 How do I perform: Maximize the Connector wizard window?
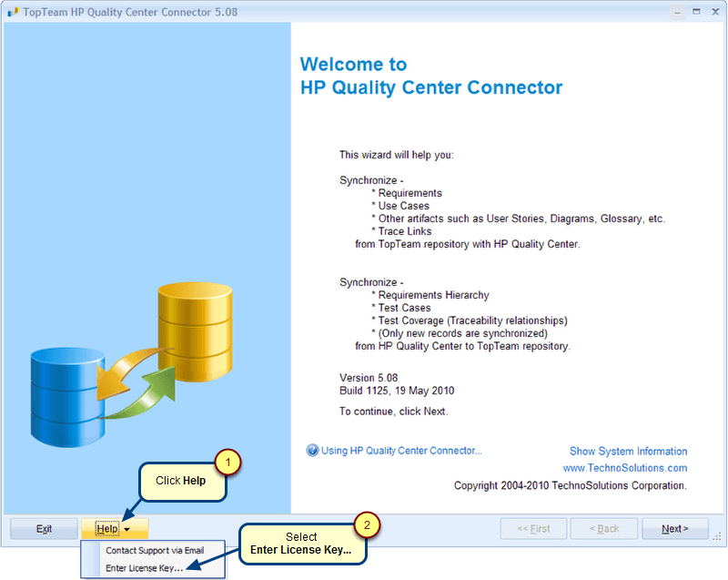pos(695,11)
